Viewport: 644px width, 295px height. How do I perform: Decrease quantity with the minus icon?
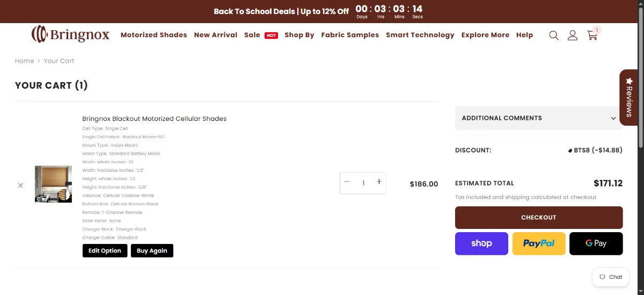(x=347, y=182)
